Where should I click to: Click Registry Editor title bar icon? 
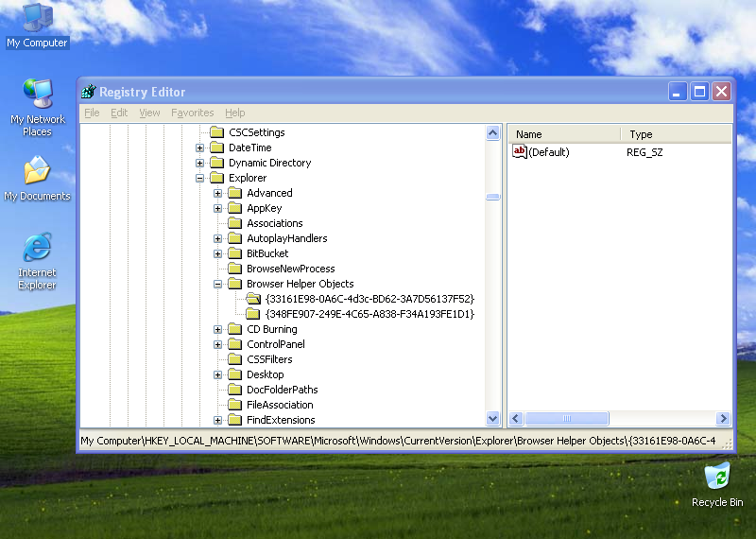click(89, 91)
